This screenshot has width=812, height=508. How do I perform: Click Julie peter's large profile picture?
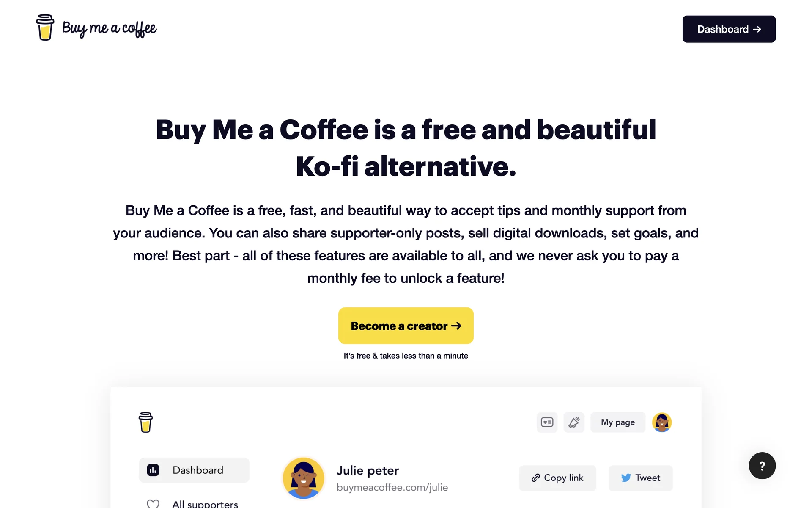tap(303, 478)
